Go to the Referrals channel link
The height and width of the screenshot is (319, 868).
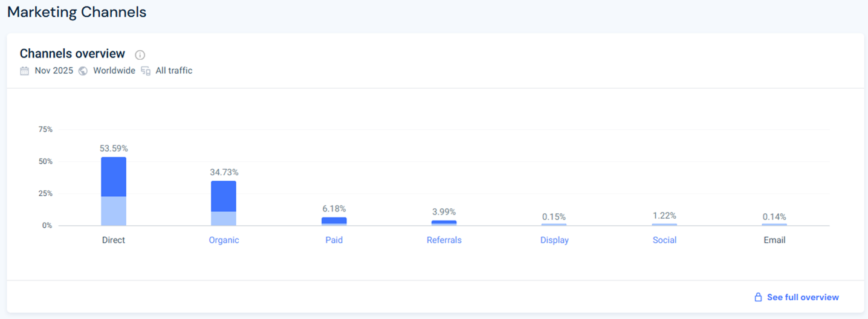(444, 240)
